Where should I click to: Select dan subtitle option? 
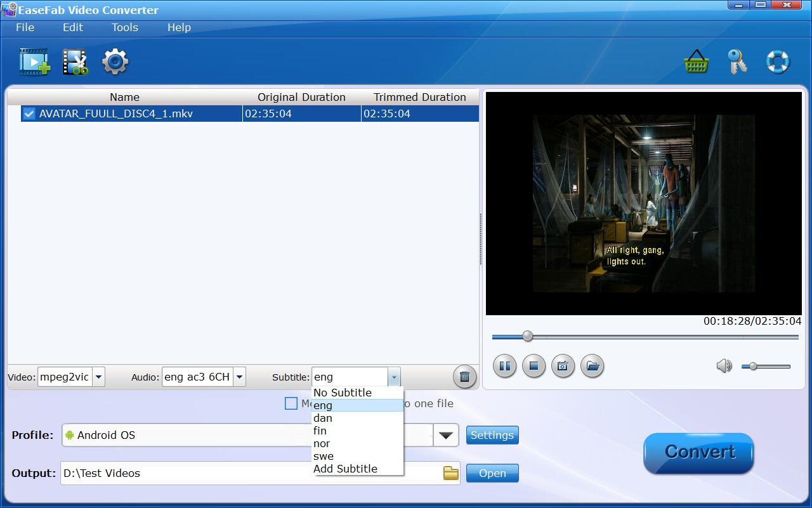[x=358, y=418]
